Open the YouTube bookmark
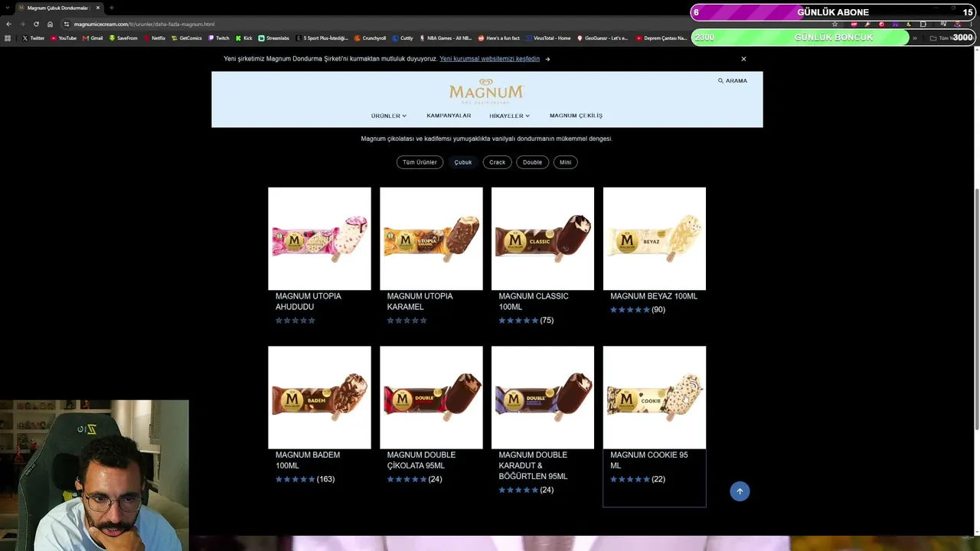980x551 pixels. point(64,38)
